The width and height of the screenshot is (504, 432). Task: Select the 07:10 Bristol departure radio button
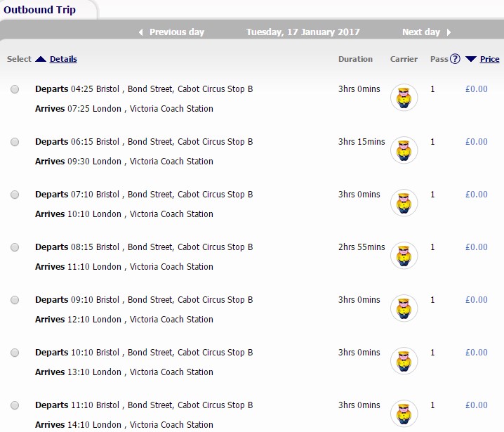[x=15, y=195]
